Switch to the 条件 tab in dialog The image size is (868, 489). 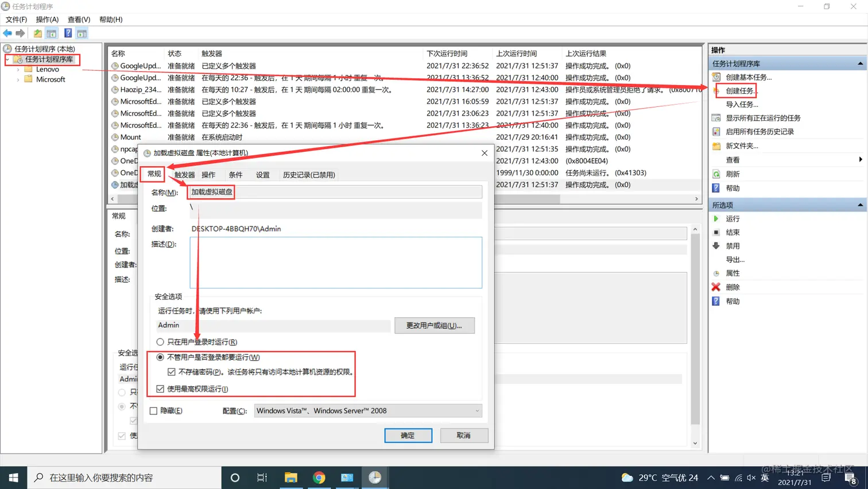[x=235, y=175]
